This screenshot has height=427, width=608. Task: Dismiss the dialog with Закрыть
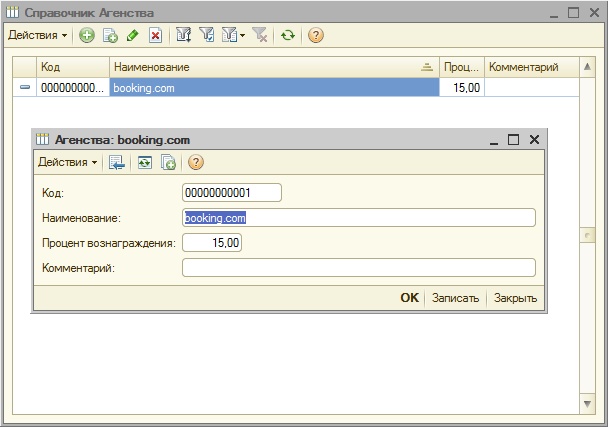515,298
